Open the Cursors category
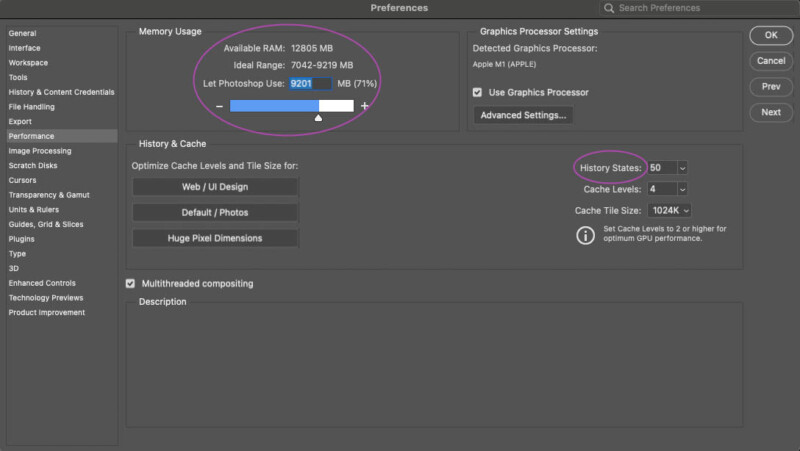 [22, 181]
